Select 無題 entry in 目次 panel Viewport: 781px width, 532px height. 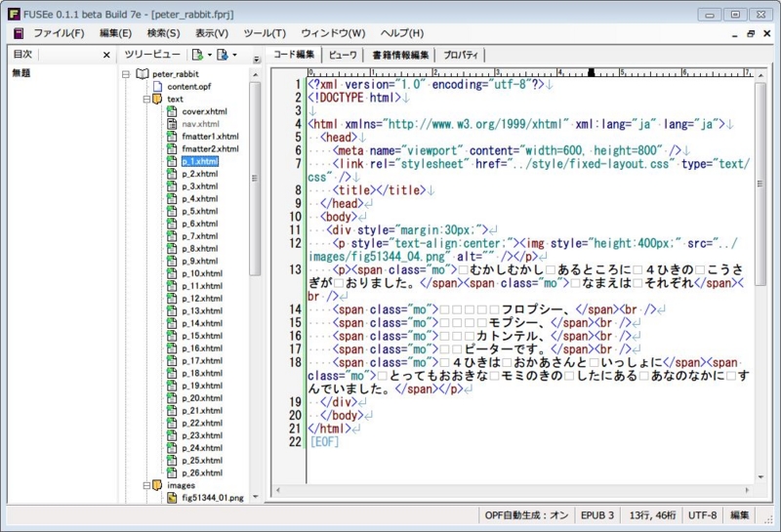pos(21,73)
